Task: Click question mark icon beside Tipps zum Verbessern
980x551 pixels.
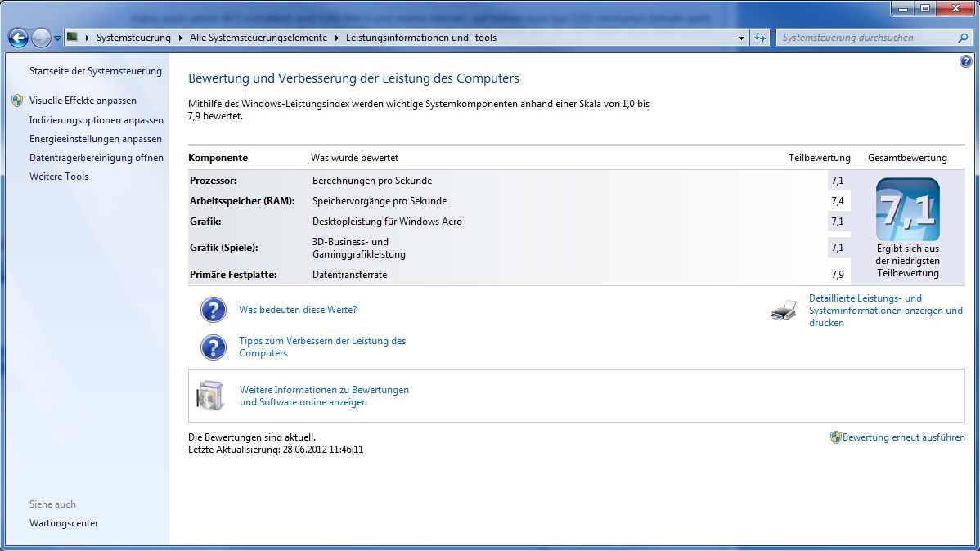Action: (214, 347)
